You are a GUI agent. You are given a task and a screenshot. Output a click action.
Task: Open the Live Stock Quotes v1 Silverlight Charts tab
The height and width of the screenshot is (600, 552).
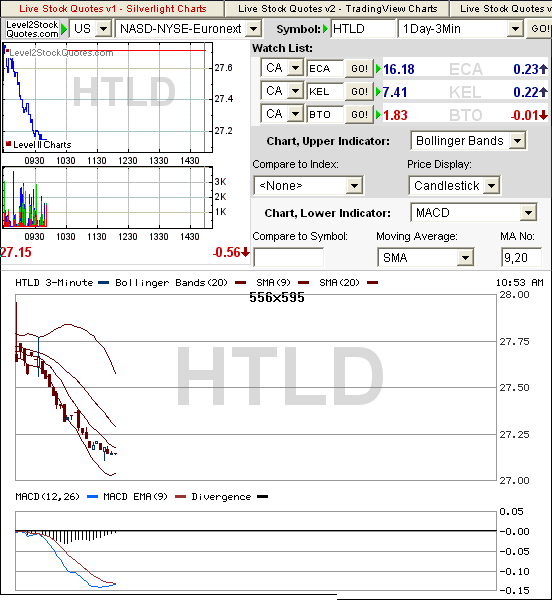click(112, 8)
